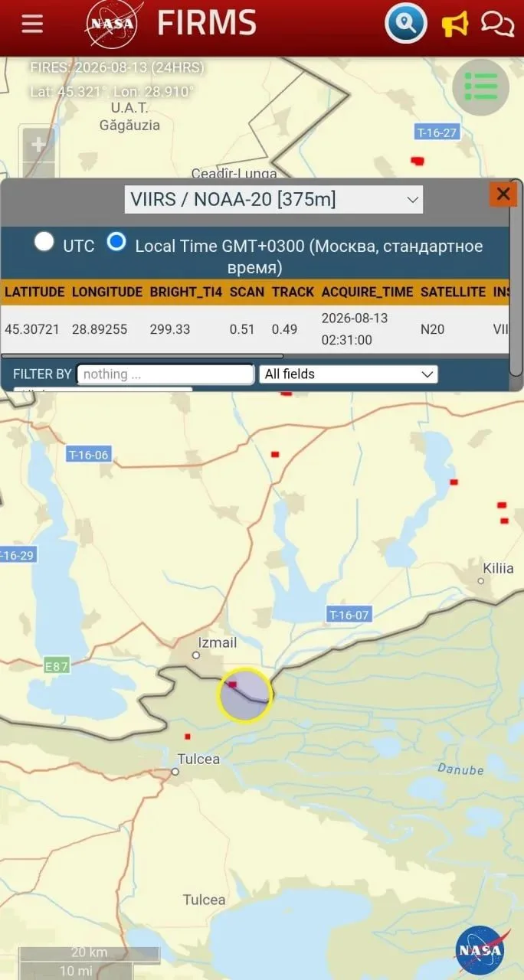Zoom in with the plus button
The width and height of the screenshot is (524, 980).
tap(38, 145)
